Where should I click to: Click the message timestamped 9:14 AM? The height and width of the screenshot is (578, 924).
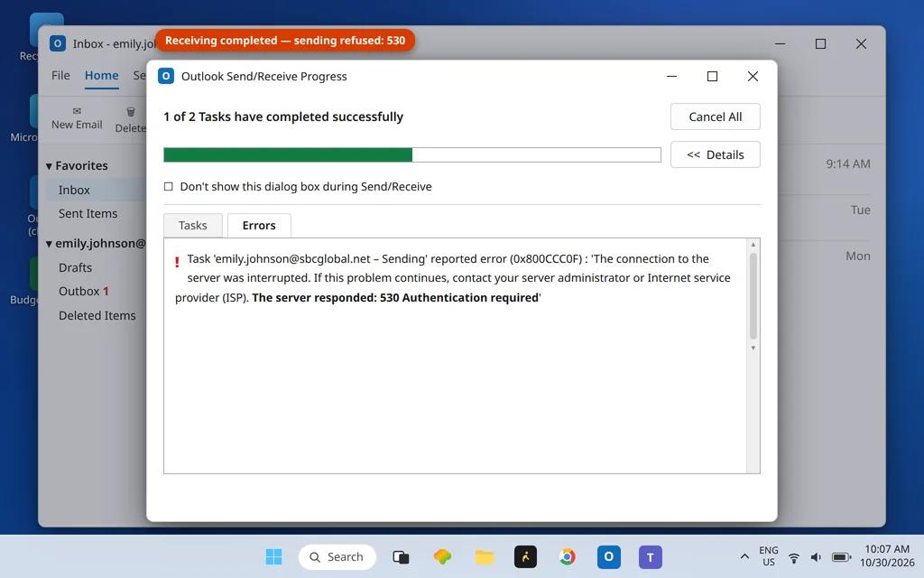(x=848, y=164)
